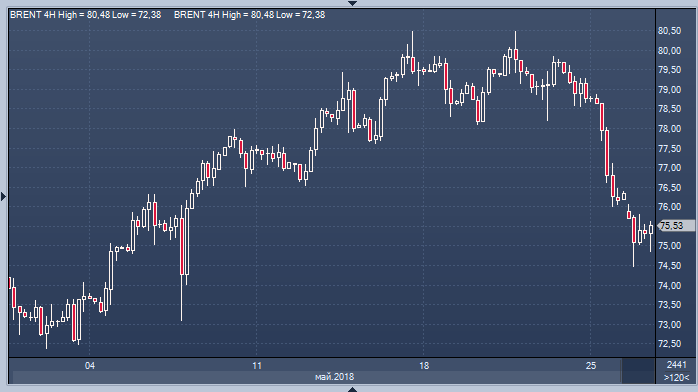This screenshot has width=698, height=392.
Task: Select the 04 date on the time axis
Action: (89, 366)
